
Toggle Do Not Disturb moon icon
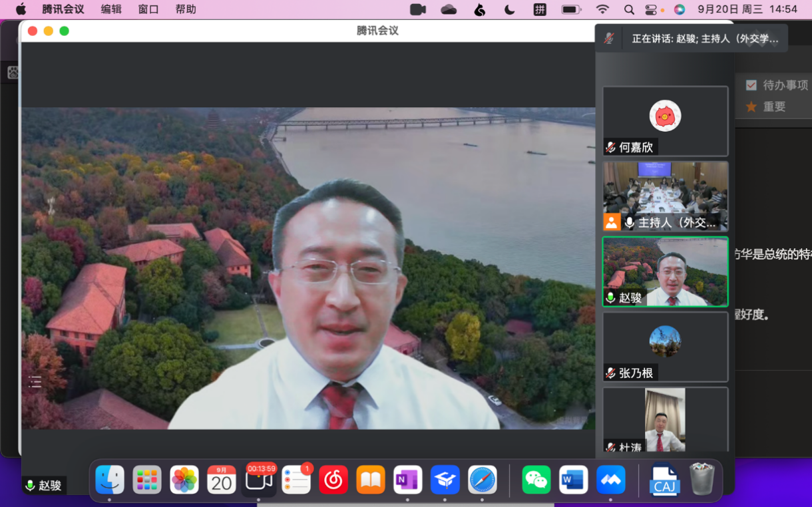pos(509,9)
